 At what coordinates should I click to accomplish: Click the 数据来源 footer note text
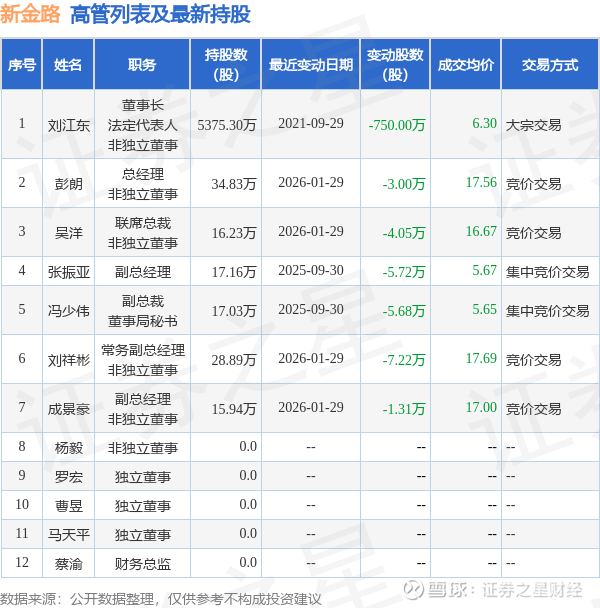[x=161, y=599]
